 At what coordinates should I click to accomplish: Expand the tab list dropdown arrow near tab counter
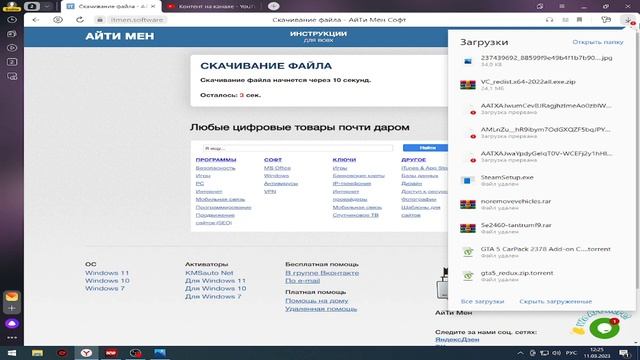47,6
